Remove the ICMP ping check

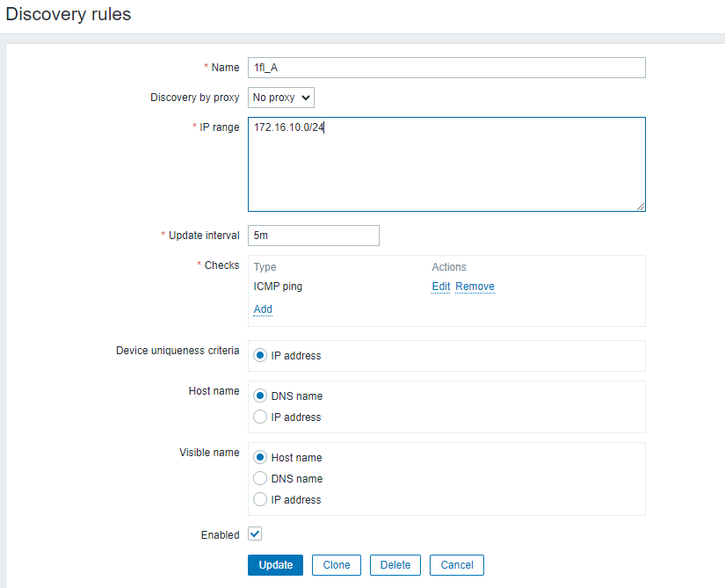[475, 287]
